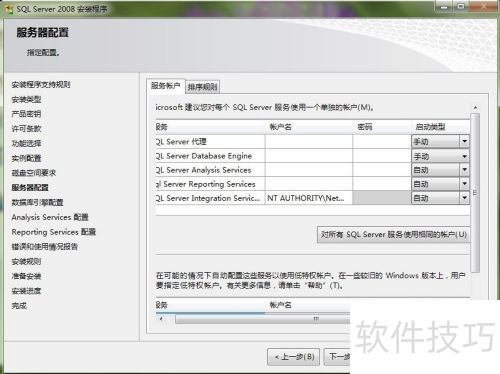
Task: Click 实例配置 step in sidebar
Action: [26, 158]
